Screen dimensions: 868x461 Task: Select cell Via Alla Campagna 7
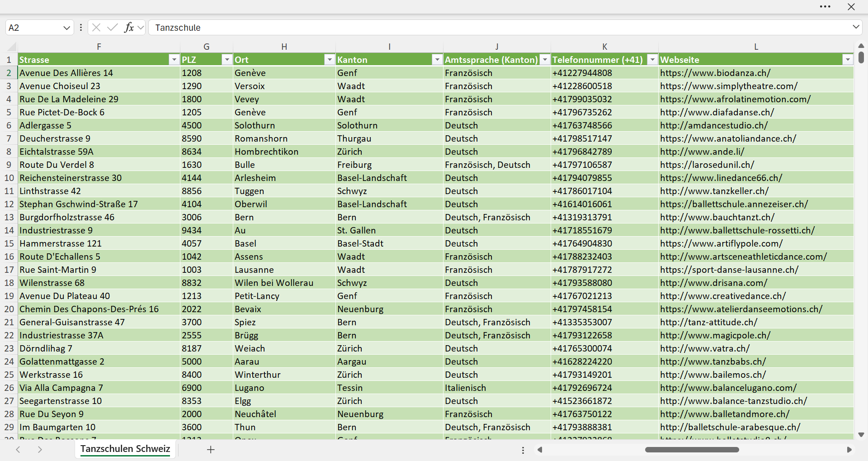pos(99,388)
